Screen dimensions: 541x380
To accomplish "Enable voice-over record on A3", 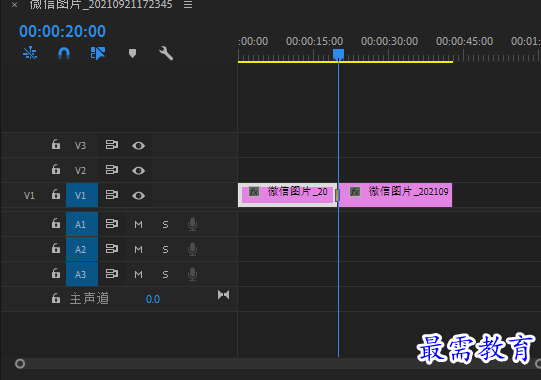I will (x=193, y=274).
